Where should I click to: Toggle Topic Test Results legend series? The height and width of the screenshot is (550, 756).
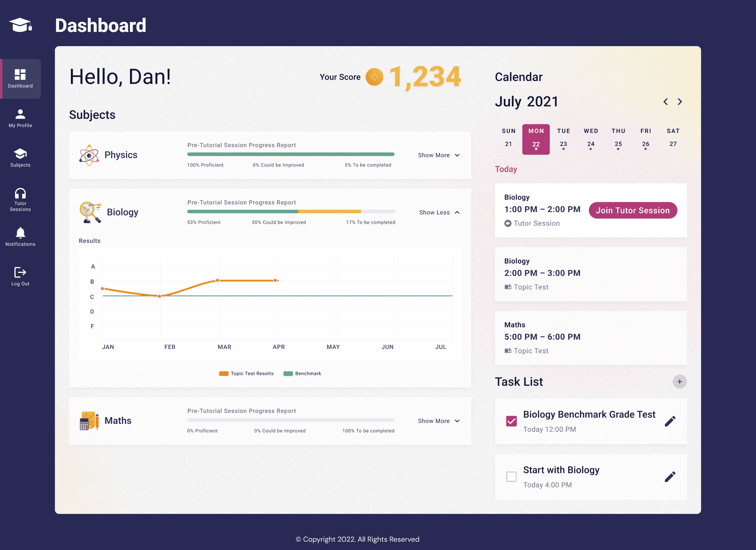coord(247,374)
